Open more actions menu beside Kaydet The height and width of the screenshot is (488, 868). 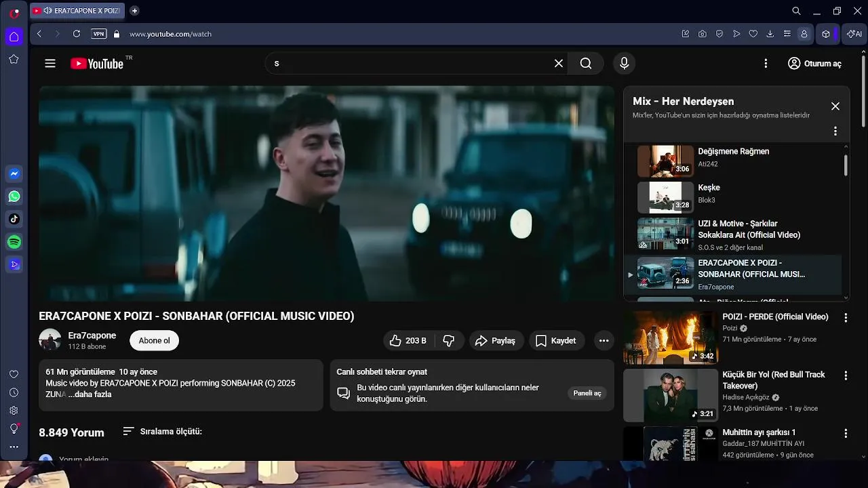tap(604, 341)
